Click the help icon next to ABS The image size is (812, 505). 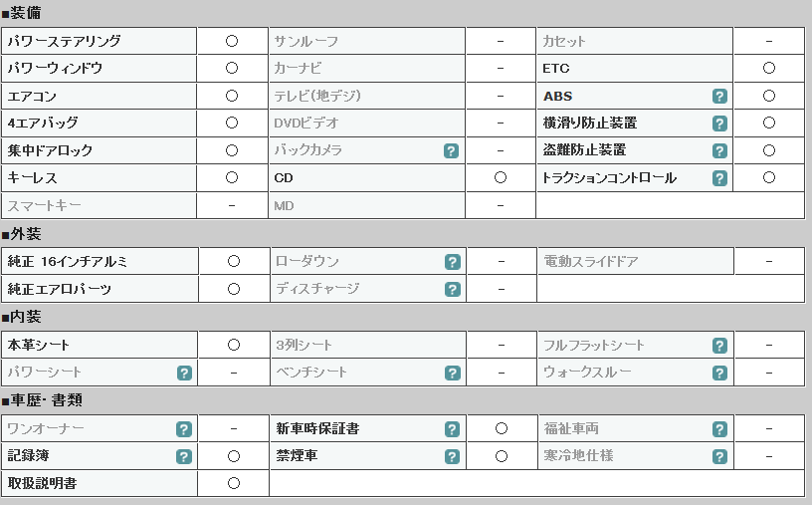(719, 96)
